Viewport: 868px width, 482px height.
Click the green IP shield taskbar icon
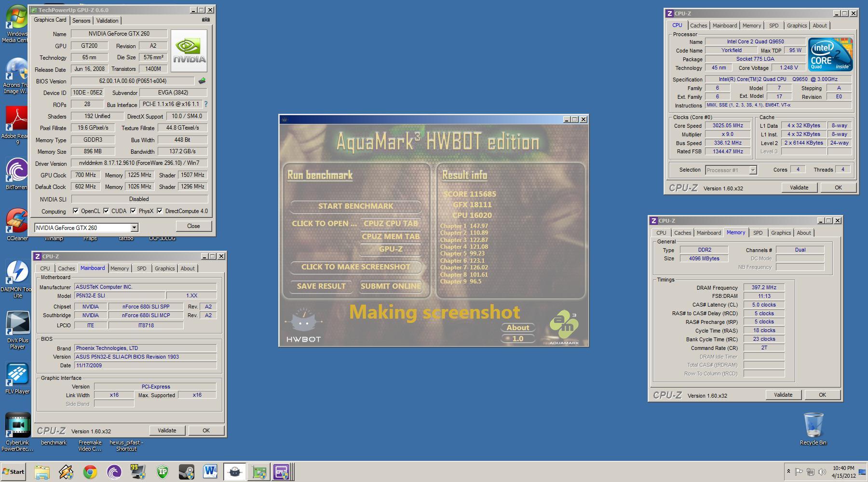point(163,472)
